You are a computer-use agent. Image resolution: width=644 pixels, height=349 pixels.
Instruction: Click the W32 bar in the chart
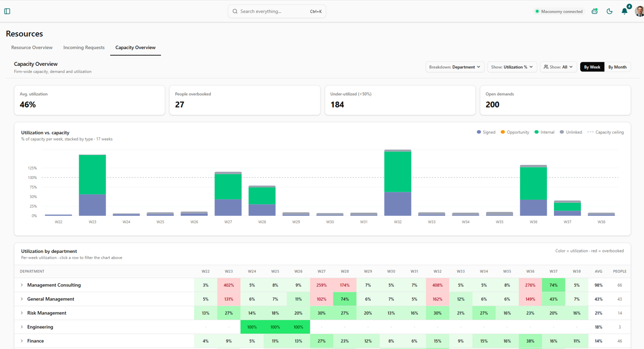click(x=398, y=183)
